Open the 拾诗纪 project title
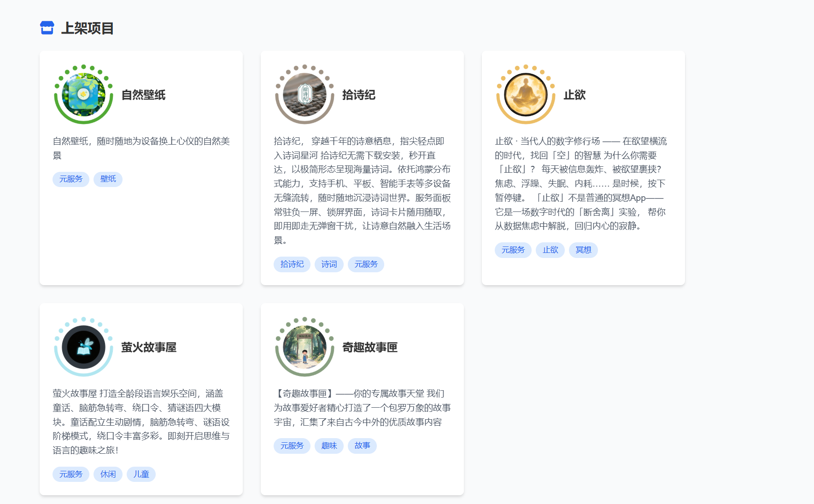The width and height of the screenshot is (814, 504). point(358,95)
